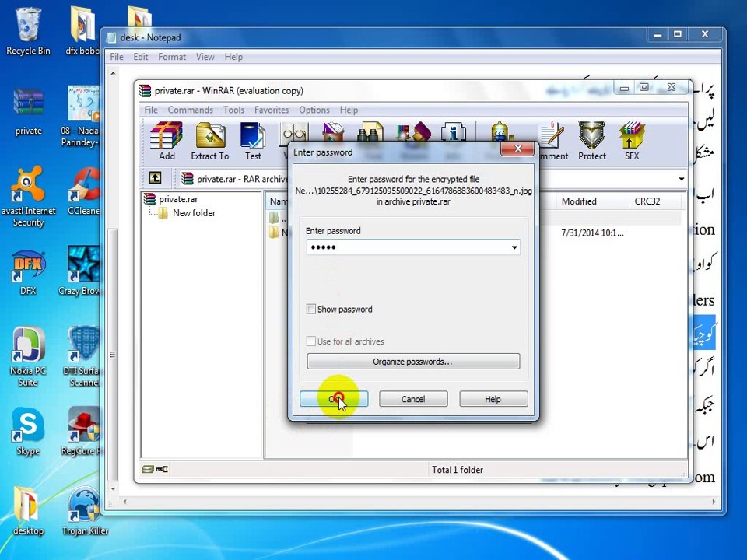Click the VirusScan toolbar icon in WinRAR
The height and width of the screenshot is (560, 747).
point(500,132)
